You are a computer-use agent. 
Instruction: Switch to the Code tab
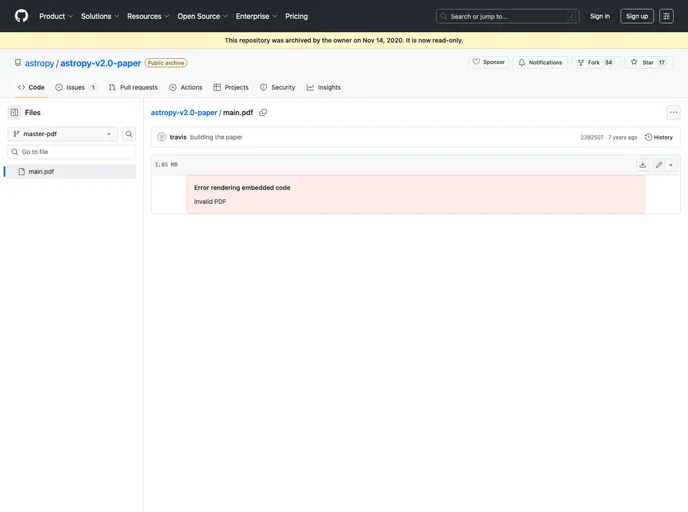click(31, 87)
